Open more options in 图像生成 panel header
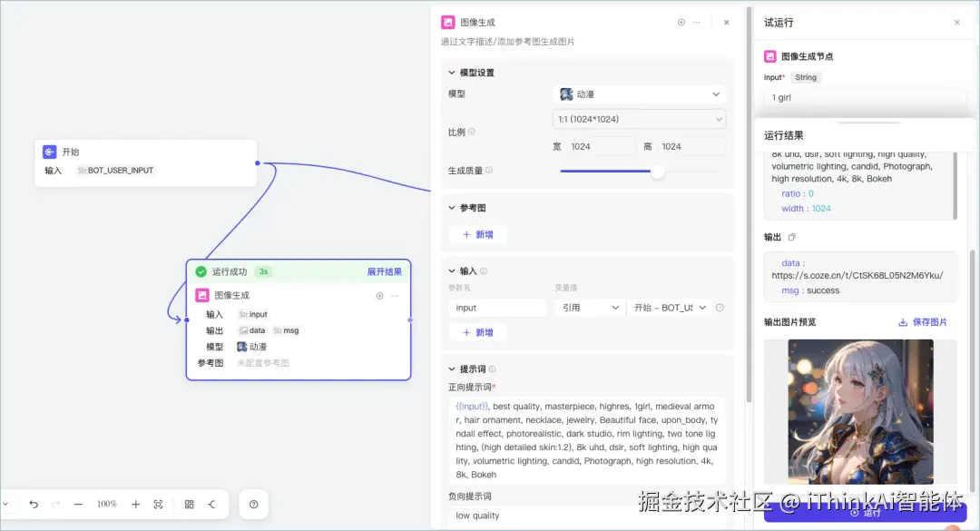Image resolution: width=980 pixels, height=531 pixels. pyautogui.click(x=696, y=23)
